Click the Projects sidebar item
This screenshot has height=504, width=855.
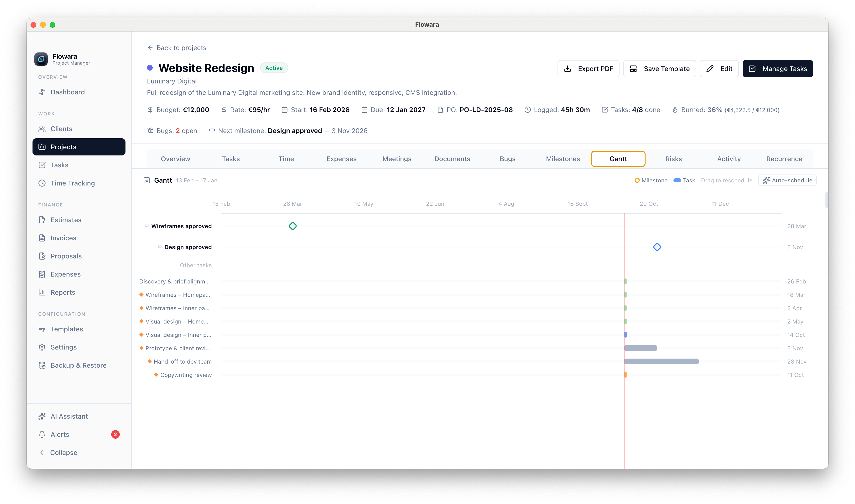(x=79, y=147)
